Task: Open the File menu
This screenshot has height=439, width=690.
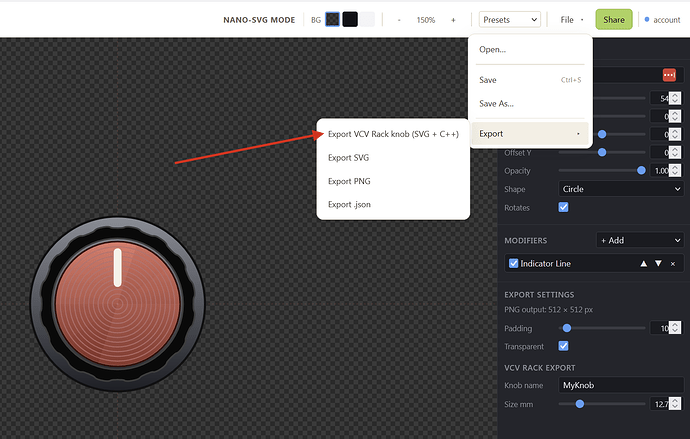Action: 571,20
